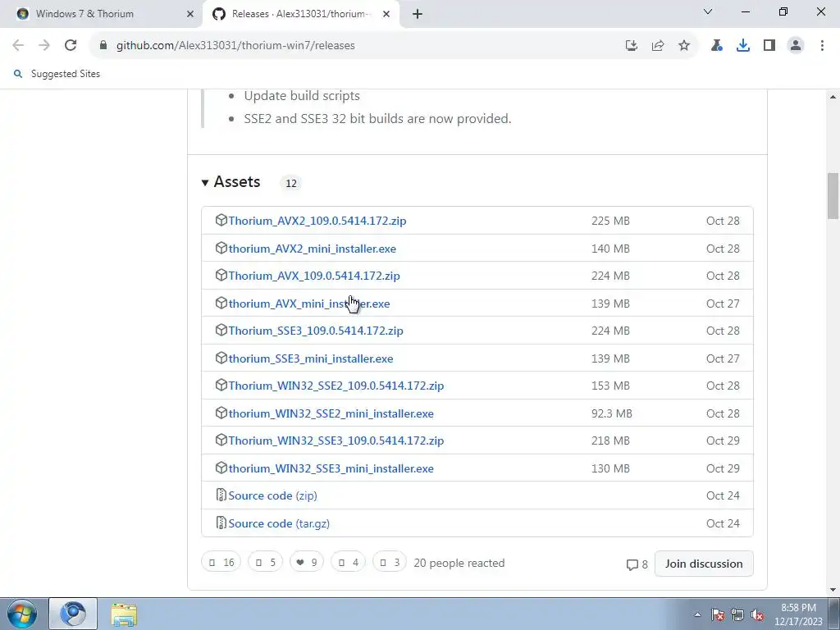The height and width of the screenshot is (630, 840).
Task: Click the 225 MB size text
Action: (x=610, y=221)
